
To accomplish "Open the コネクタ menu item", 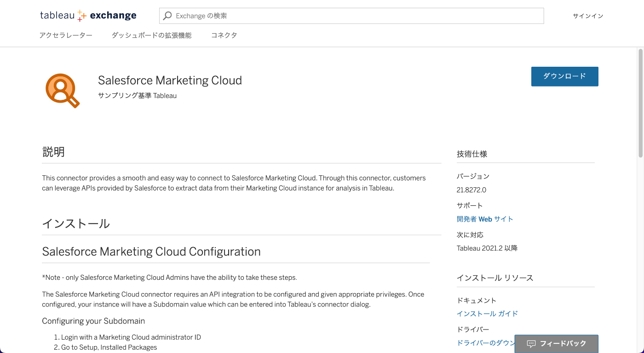I will pos(224,35).
